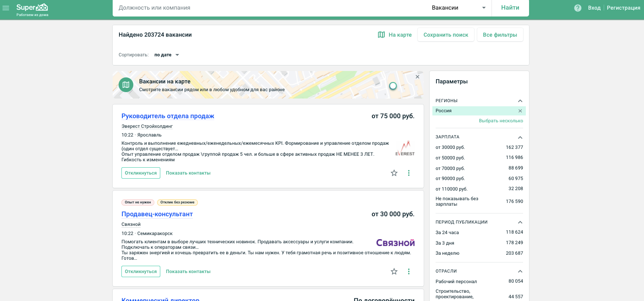
Task: Open the kebab menu on Продавец-консультант vacancy
Action: (409, 271)
